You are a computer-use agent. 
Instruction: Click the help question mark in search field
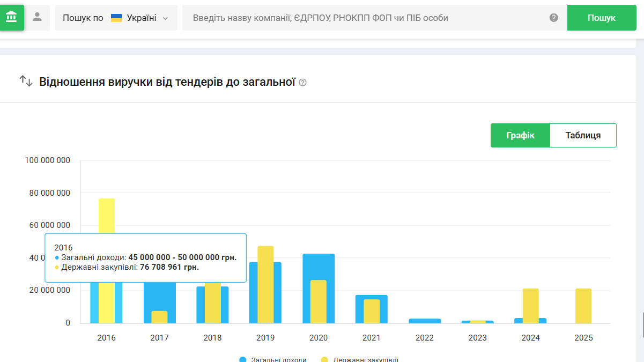554,18
